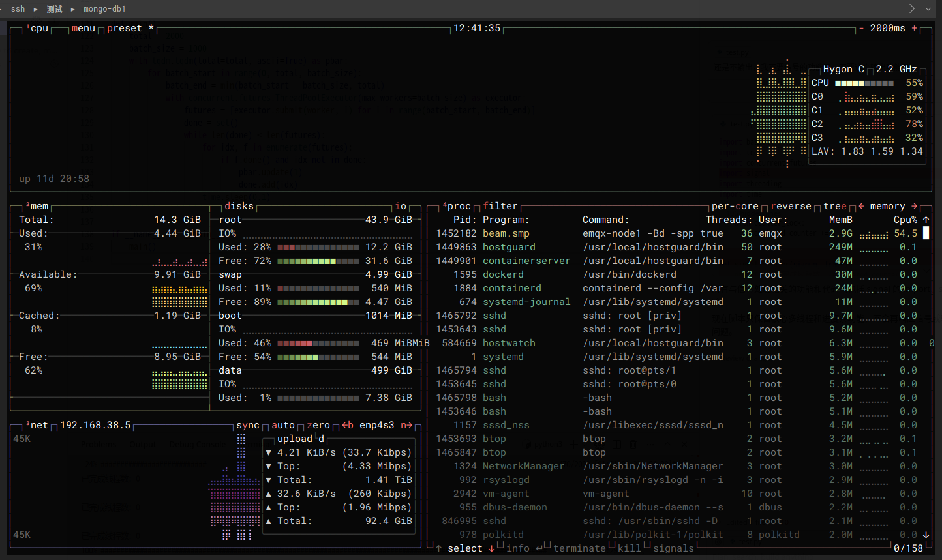Click right arrow beside memory sort
Screen dimensions: 942x560
coord(915,206)
